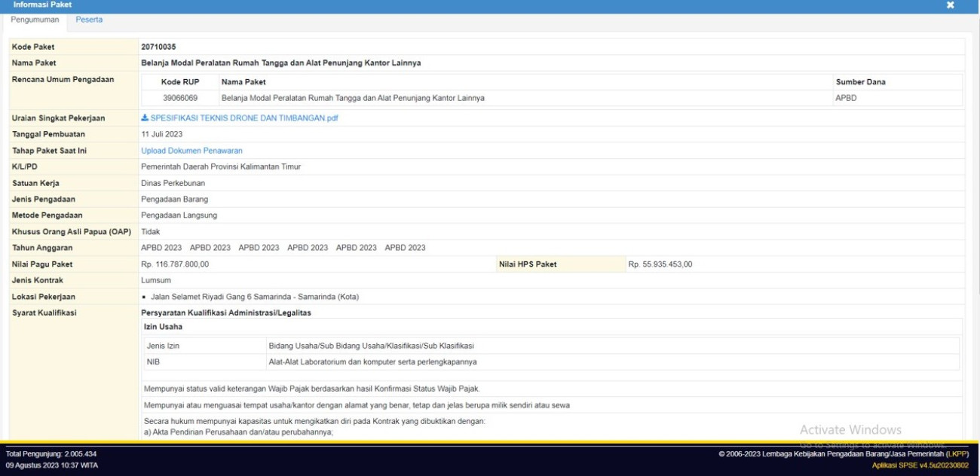Screen dimensions: 980x476
Task: Click the Nilai Pagu Paket amount
Action: [175, 264]
